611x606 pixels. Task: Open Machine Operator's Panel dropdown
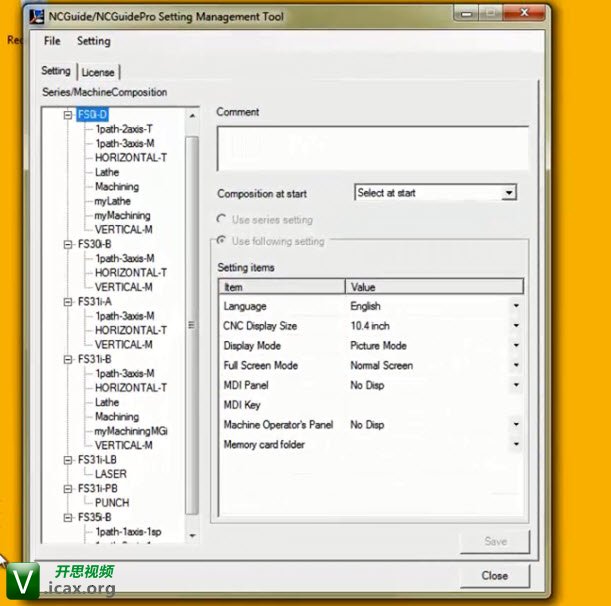(516, 425)
